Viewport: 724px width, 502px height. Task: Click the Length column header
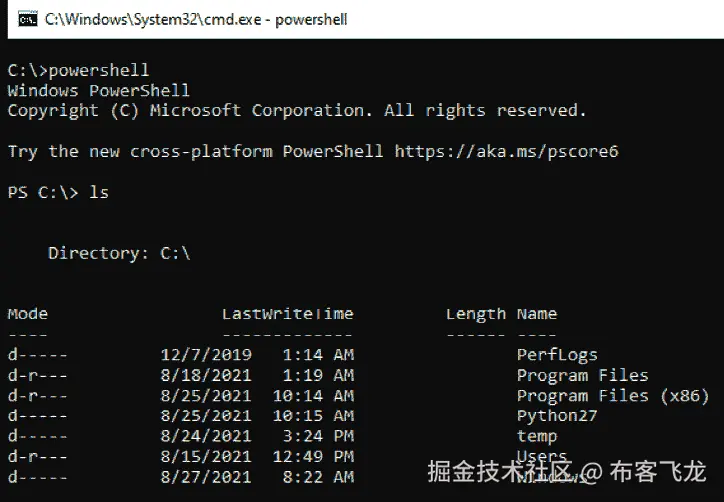click(x=475, y=314)
